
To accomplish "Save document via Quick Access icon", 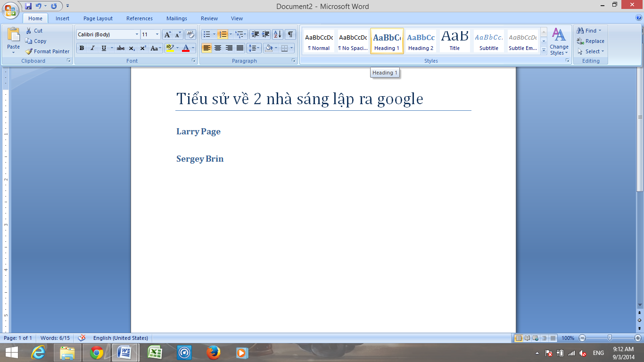I will pyautogui.click(x=28, y=6).
